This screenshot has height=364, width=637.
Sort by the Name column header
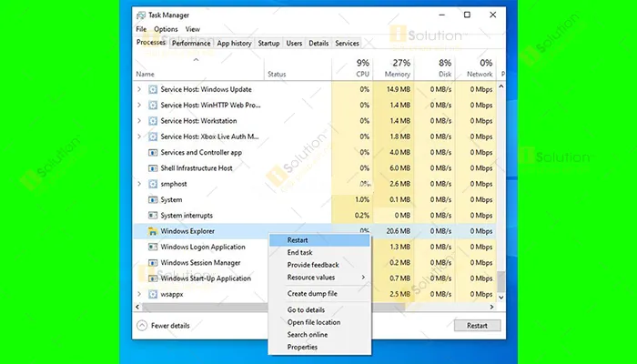point(199,69)
